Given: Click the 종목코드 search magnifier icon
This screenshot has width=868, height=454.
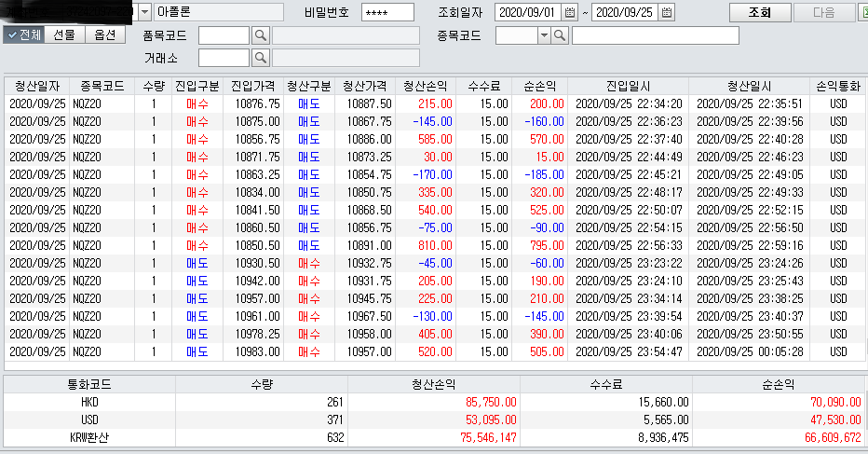Looking at the screenshot, I should click(x=561, y=35).
